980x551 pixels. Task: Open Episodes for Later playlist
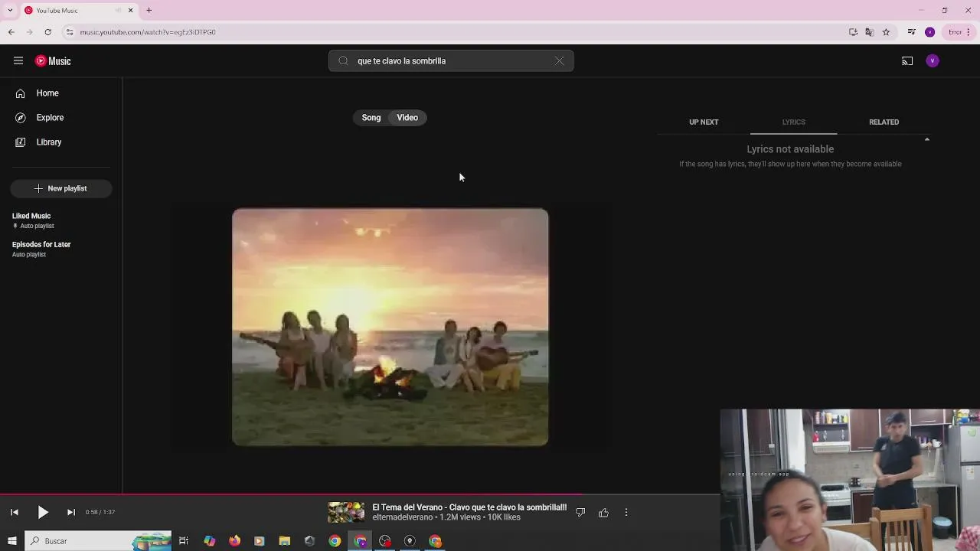coord(41,244)
